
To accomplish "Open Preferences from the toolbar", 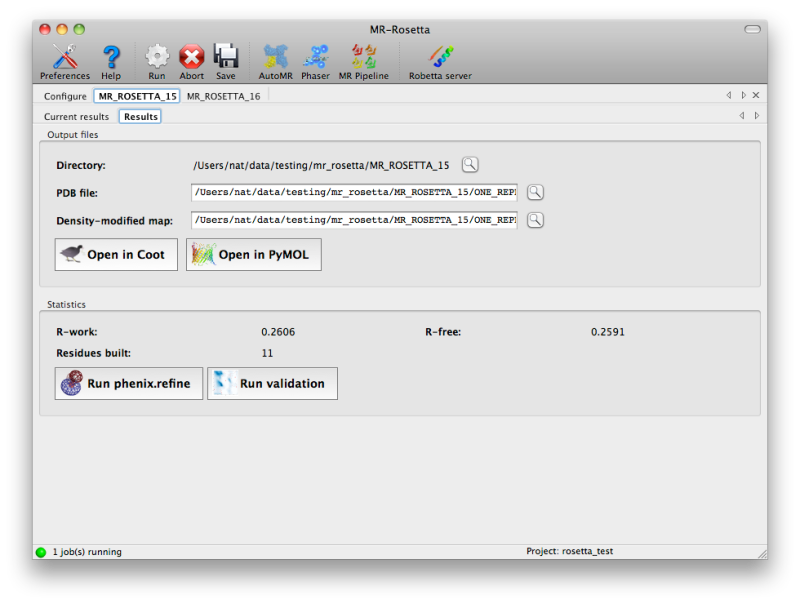I will click(x=64, y=61).
